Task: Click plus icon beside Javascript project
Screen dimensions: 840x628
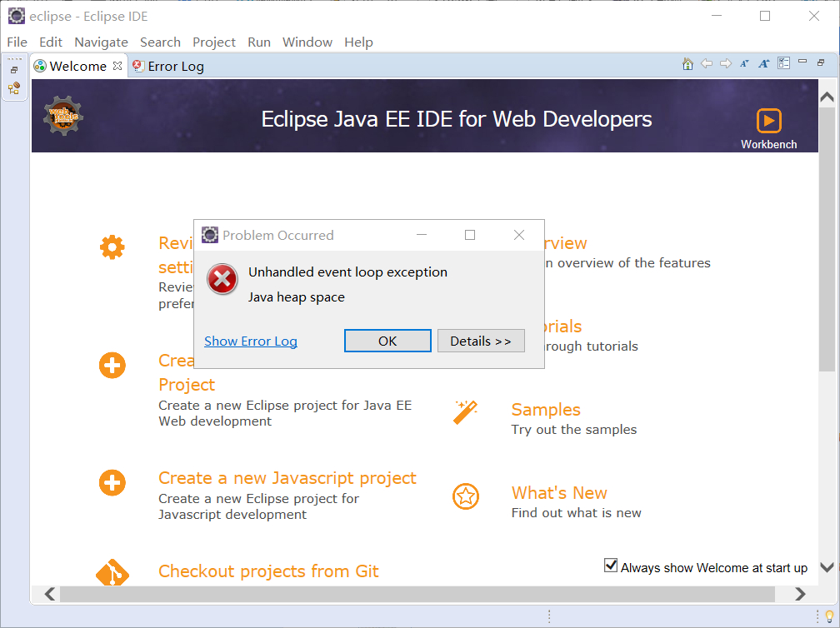Action: [x=112, y=483]
